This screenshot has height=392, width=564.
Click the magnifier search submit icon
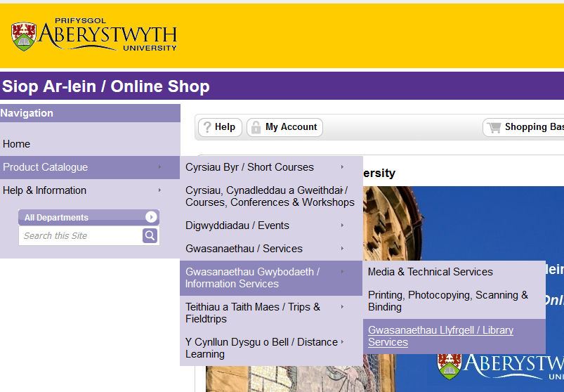(150, 235)
